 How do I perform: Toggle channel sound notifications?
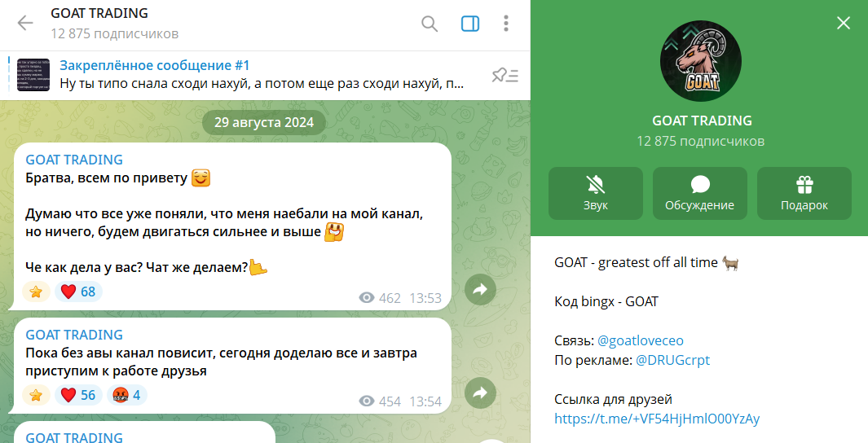click(595, 193)
